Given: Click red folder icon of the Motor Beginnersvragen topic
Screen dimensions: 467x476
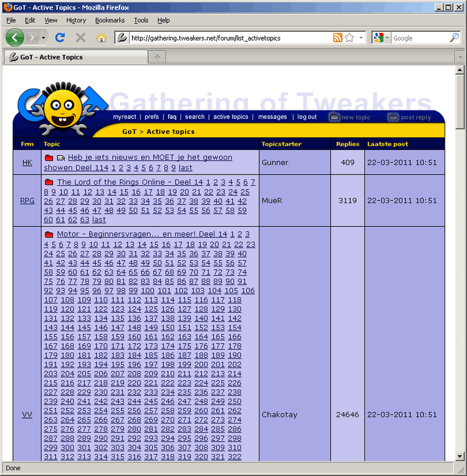Looking at the screenshot, I should 49,234.
